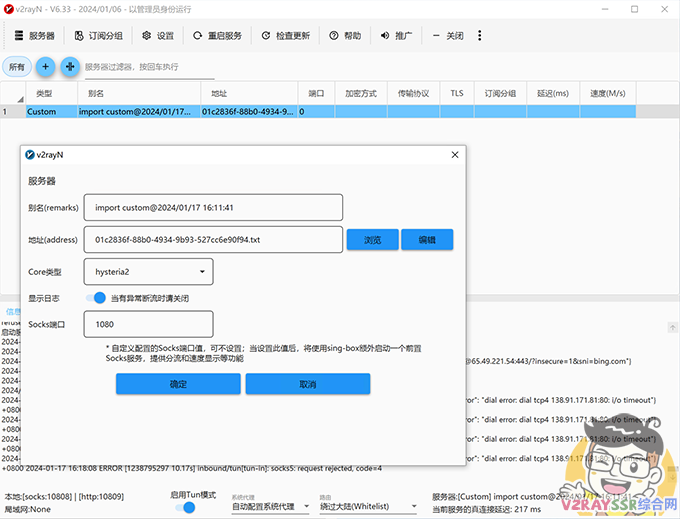This screenshot has width=680, height=519.
Task: Click the select-all corner cell of table
Action: point(13,93)
